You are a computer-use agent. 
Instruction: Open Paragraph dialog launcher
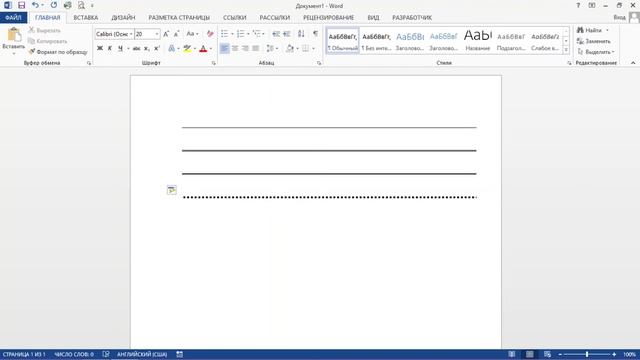[x=319, y=63]
